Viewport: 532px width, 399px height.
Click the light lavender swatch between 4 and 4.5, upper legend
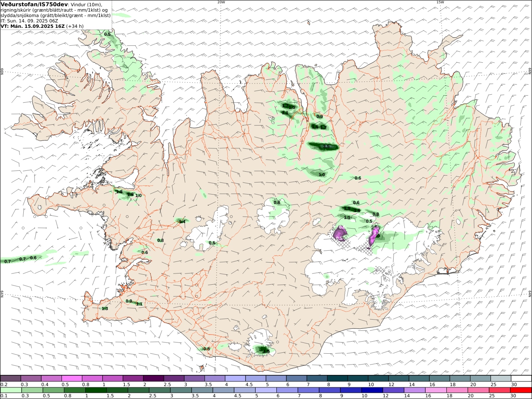coord(235,378)
